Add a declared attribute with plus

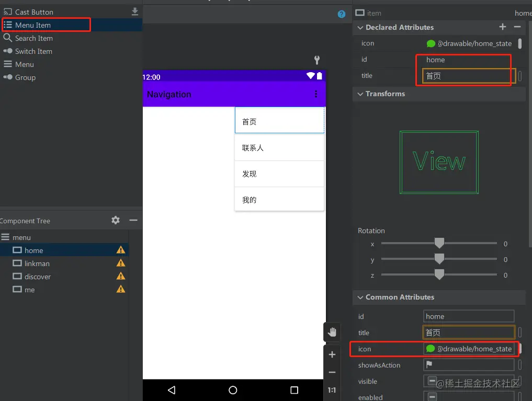click(503, 27)
